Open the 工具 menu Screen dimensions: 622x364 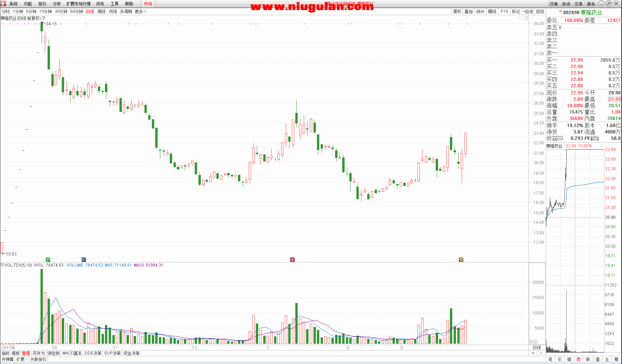(115, 4)
